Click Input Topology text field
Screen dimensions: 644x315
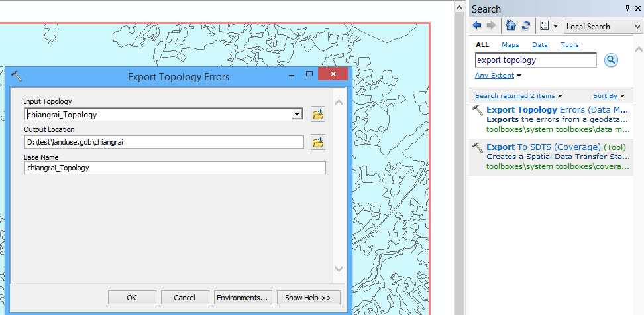pyautogui.click(x=158, y=114)
